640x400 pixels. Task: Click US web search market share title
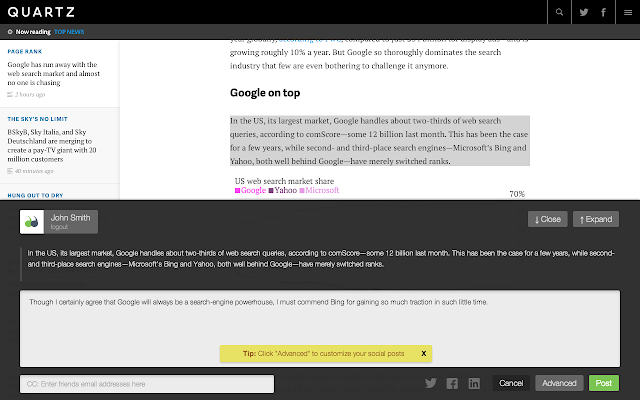point(284,181)
